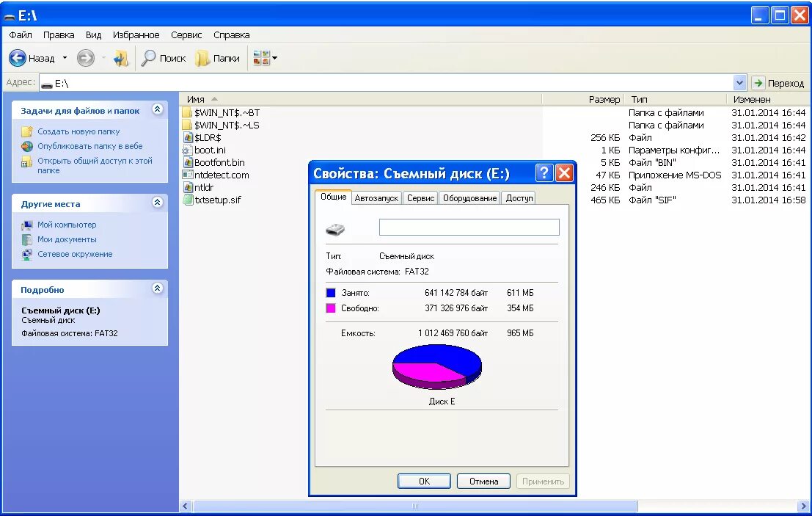Click the Network Places icon in sidebar
Screen dimensions: 812x516
pyautogui.click(x=27, y=254)
